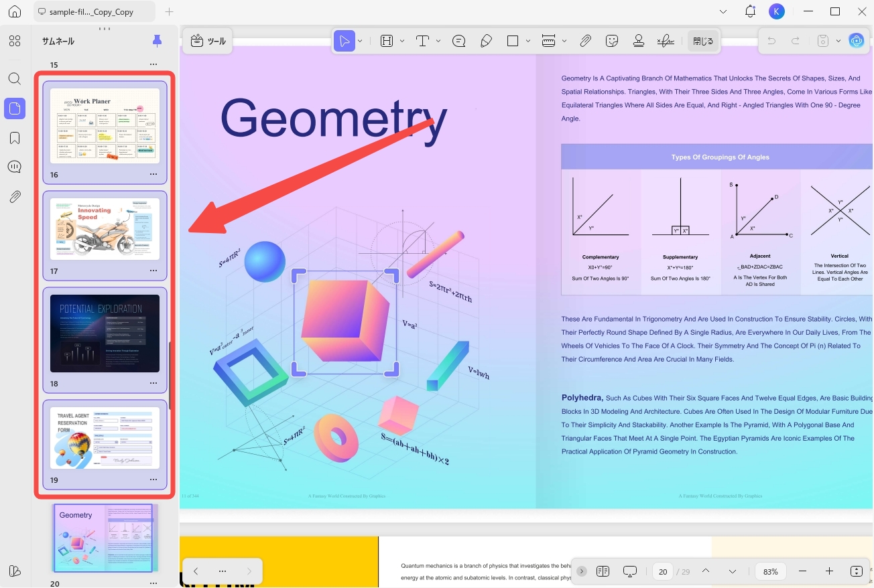Toggle the page reading view mode

click(x=603, y=571)
